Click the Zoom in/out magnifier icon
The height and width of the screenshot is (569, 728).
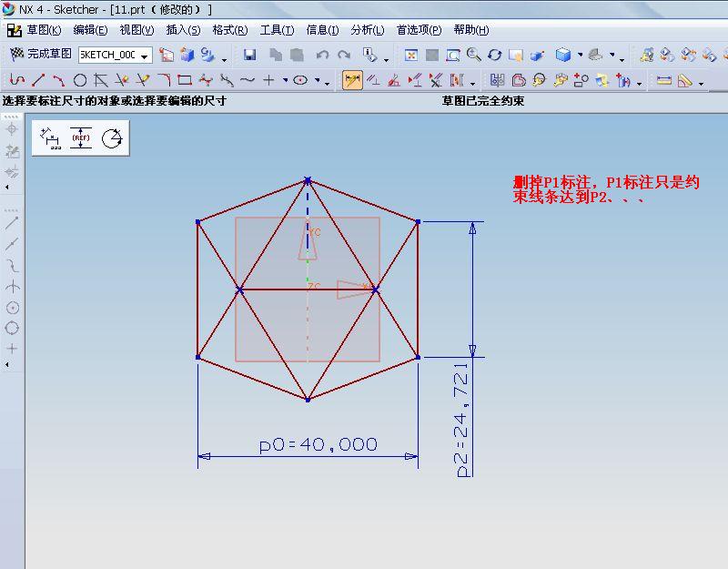coord(473,55)
